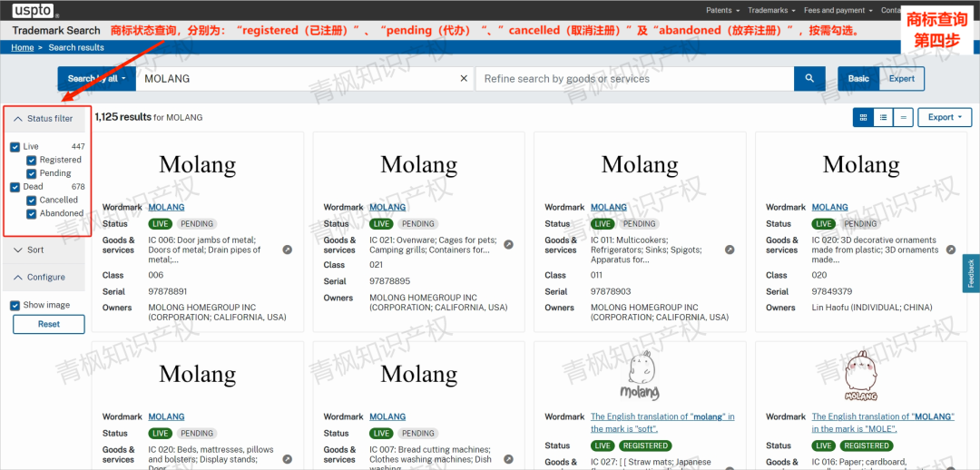980x470 pixels.
Task: Click Molang image for serial 97849379
Action: (x=861, y=165)
